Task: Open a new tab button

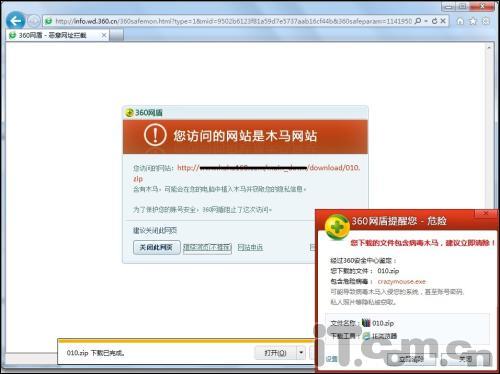Action: pos(116,35)
